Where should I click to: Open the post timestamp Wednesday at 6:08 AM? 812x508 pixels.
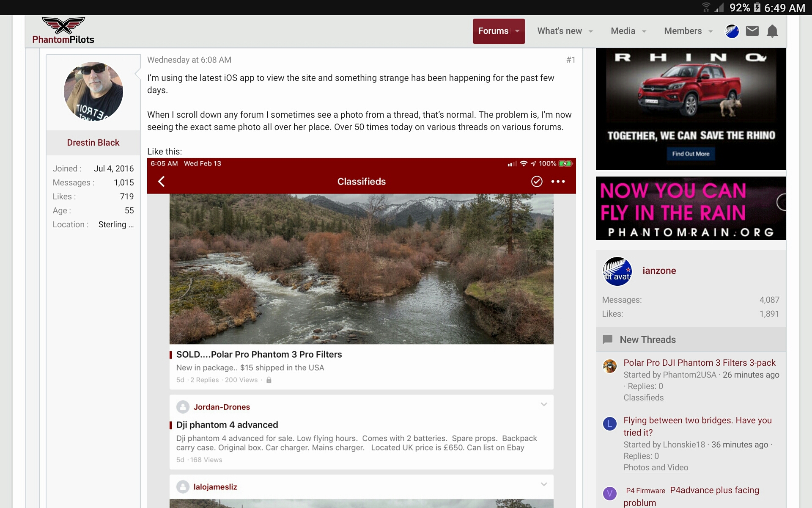[x=189, y=60]
